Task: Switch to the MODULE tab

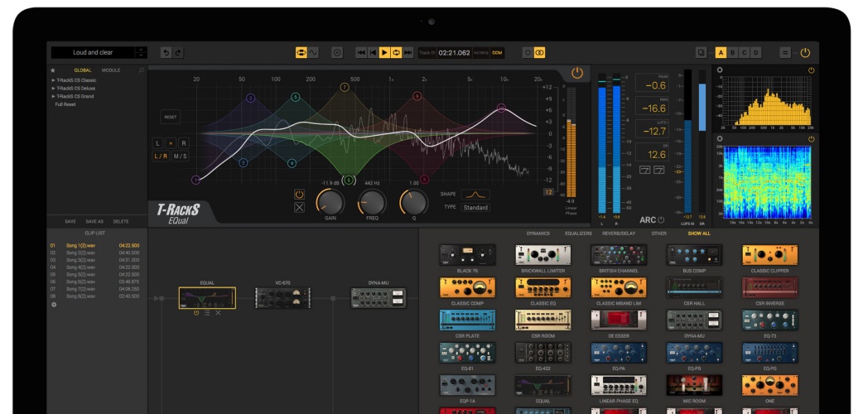Action: 111,70
